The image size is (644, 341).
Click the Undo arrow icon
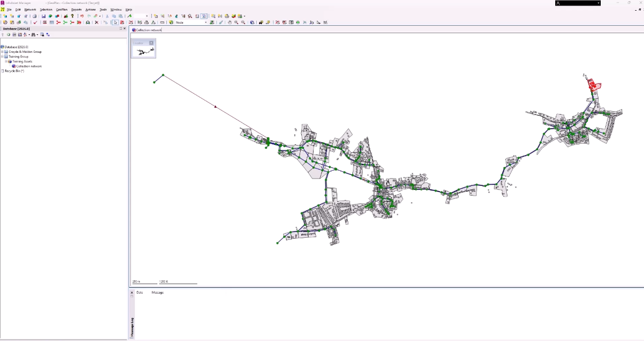[x=82, y=16]
